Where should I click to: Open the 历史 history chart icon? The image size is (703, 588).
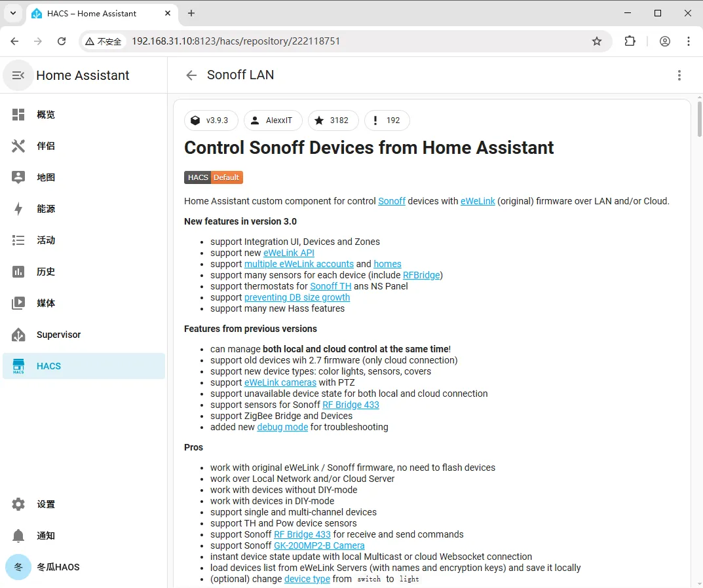(x=18, y=272)
